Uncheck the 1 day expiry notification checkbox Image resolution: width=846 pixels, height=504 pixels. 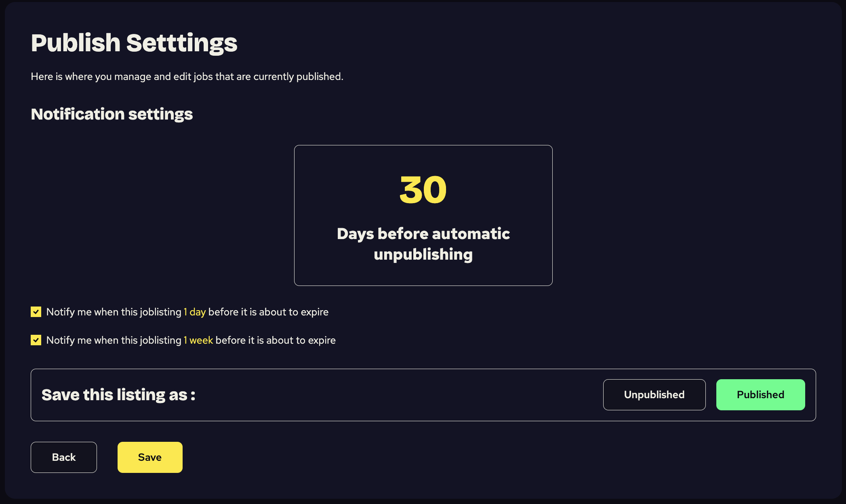pyautogui.click(x=36, y=312)
